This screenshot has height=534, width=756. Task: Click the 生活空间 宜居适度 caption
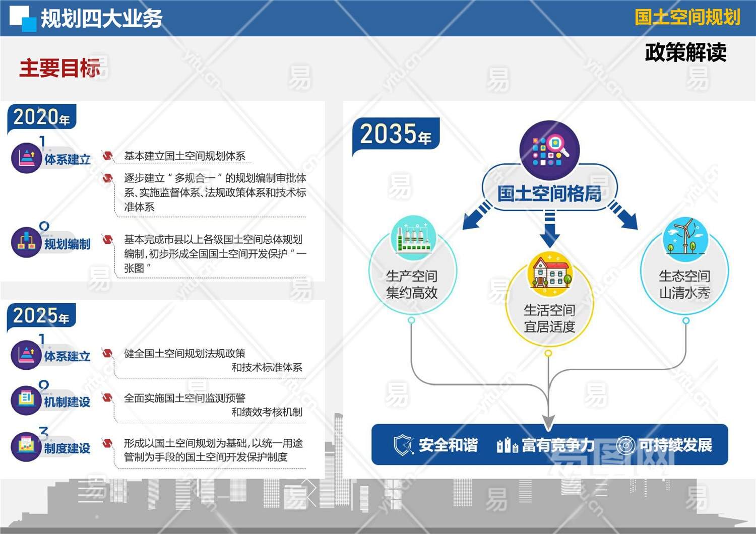pyautogui.click(x=549, y=318)
